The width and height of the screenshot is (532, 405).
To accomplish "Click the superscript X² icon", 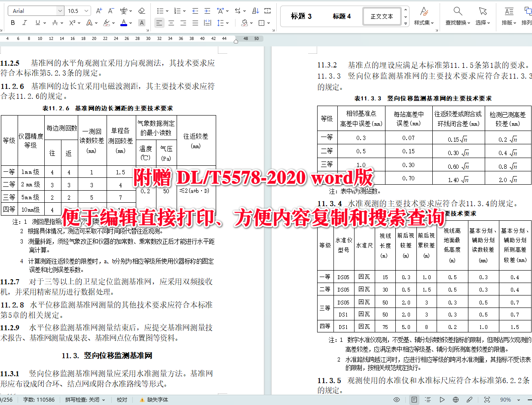I will pos(71,22).
